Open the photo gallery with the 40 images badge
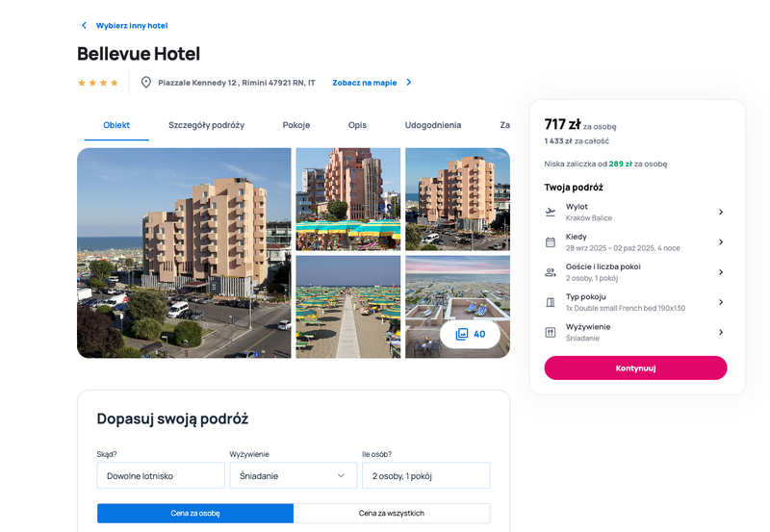 (470, 334)
